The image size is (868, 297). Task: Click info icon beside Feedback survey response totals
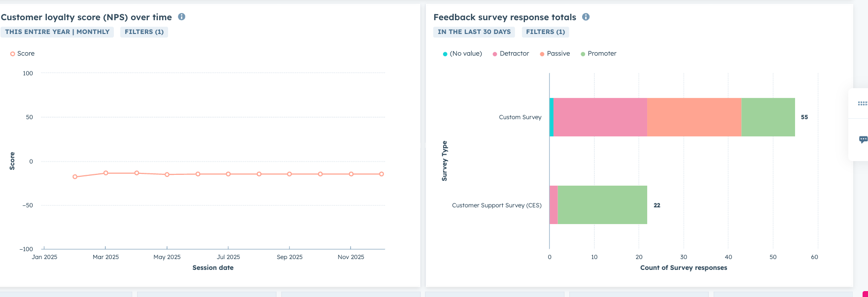[x=586, y=17]
